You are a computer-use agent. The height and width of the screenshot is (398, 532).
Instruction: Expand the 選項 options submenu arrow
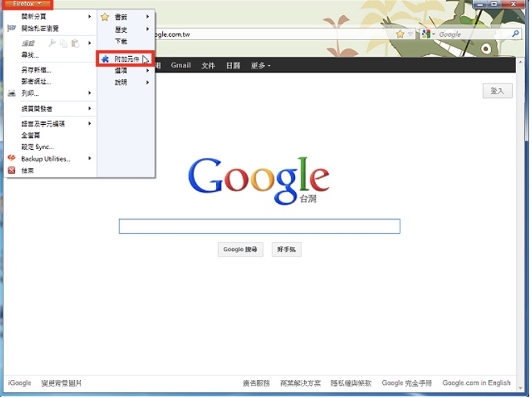[148, 70]
